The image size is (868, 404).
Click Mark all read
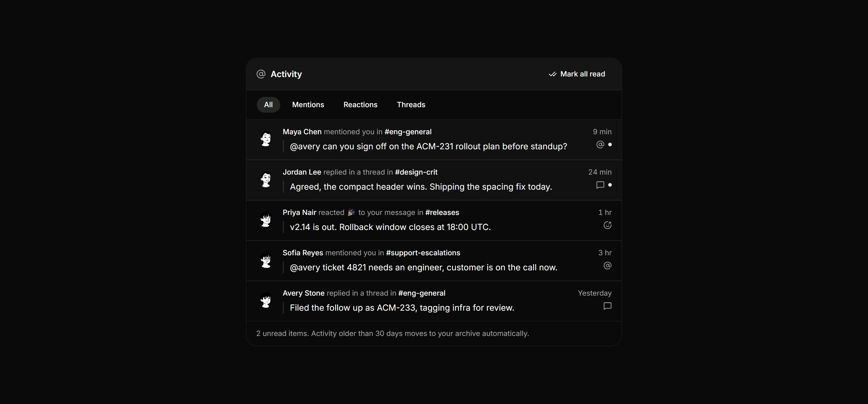click(577, 74)
